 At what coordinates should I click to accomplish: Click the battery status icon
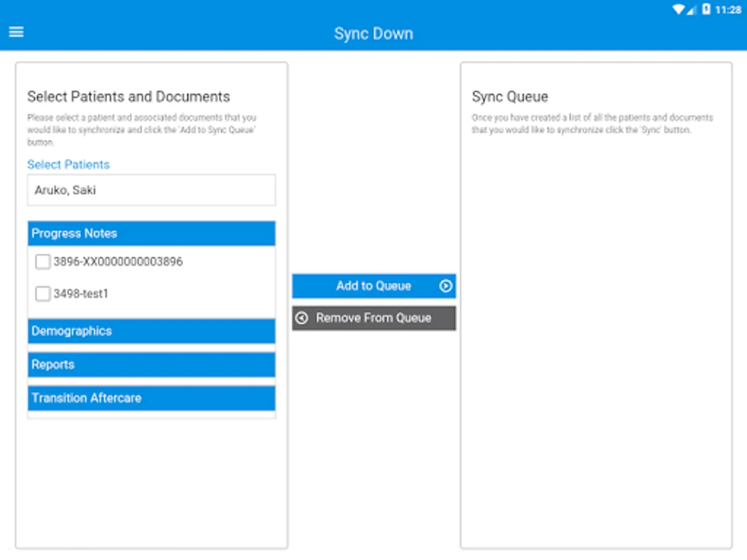click(707, 9)
